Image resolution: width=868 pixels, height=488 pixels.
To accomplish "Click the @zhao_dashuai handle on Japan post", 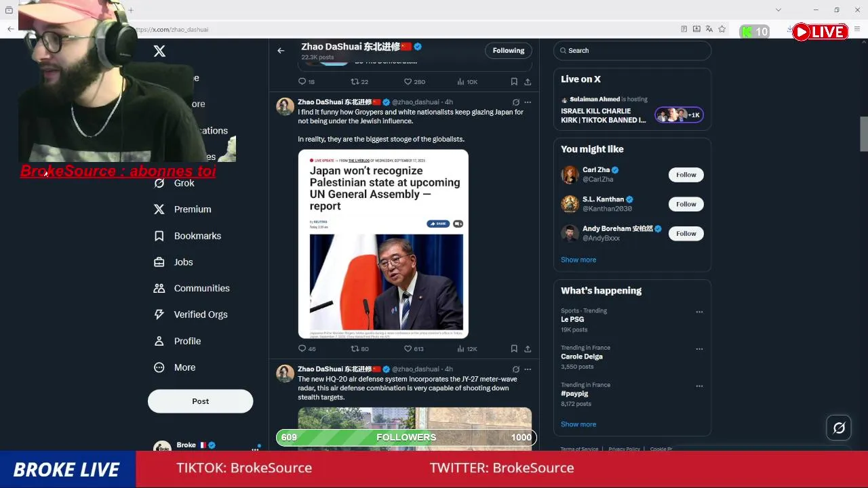I will coord(416,102).
